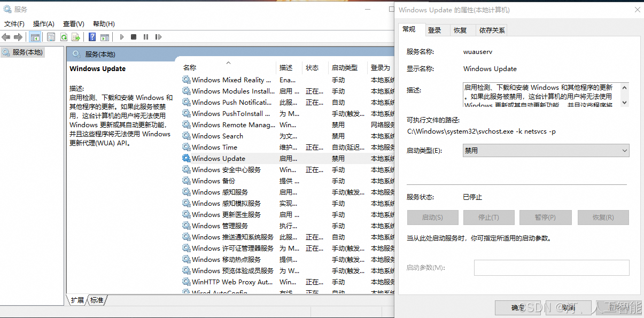Close the Windows Update properties dialog
Image resolution: width=644 pixels, height=318 pixels.
pyautogui.click(x=637, y=10)
